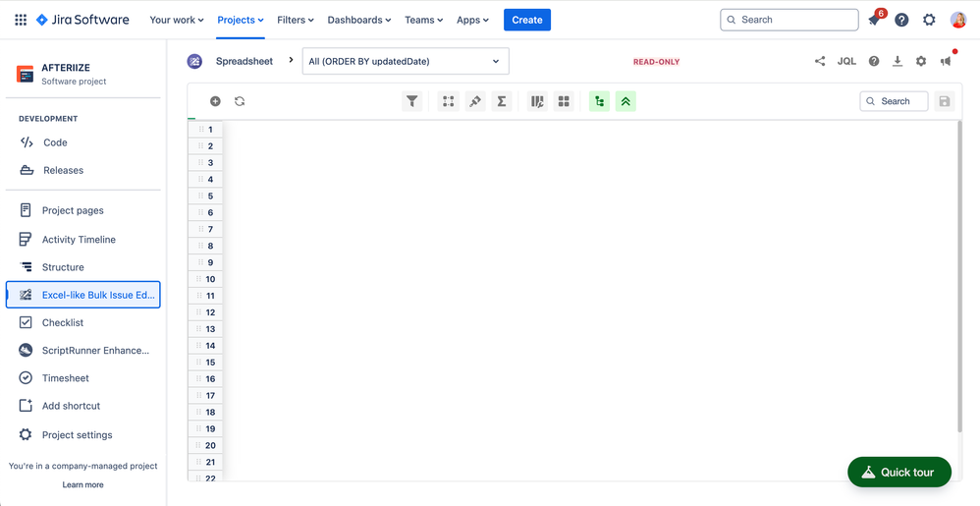This screenshot has height=506, width=980.
Task: Start the Quick tour
Action: point(899,473)
